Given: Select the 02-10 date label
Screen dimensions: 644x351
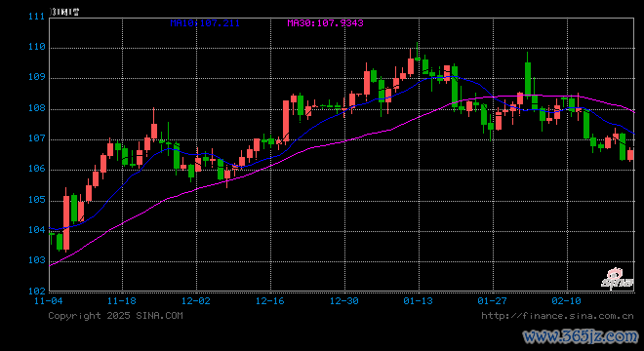Looking at the screenshot, I should 566,301.
